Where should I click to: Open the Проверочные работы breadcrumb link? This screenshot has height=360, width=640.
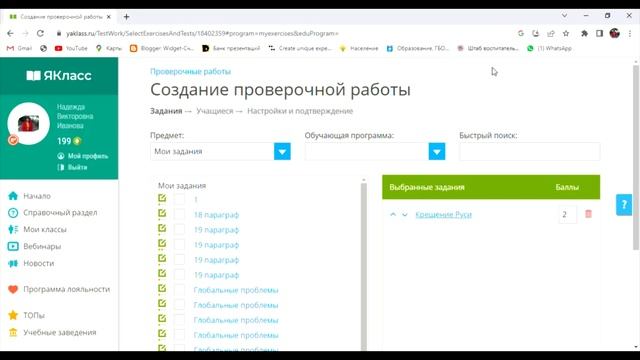point(191,71)
